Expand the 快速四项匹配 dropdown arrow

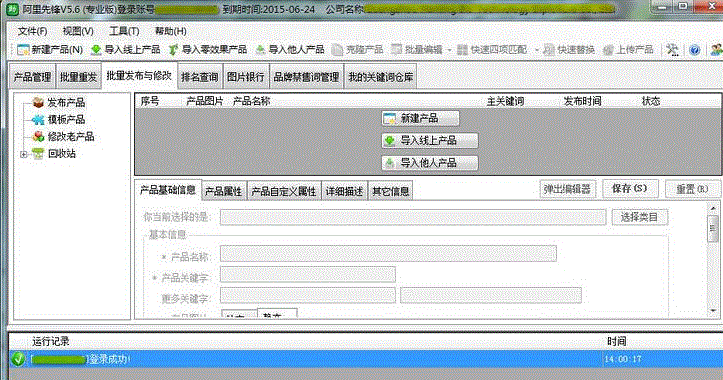coord(536,50)
